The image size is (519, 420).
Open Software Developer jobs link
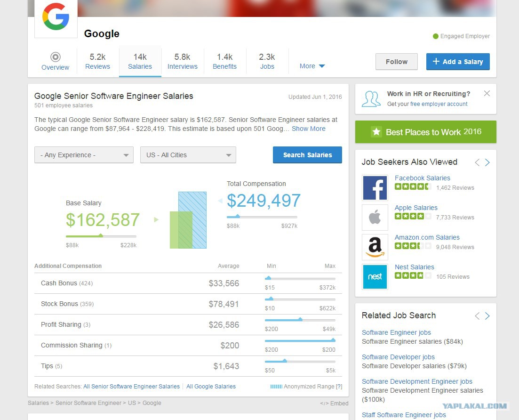398,357
